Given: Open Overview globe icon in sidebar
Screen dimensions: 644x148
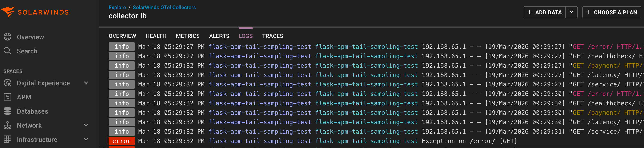Looking at the screenshot, I should click(x=8, y=37).
